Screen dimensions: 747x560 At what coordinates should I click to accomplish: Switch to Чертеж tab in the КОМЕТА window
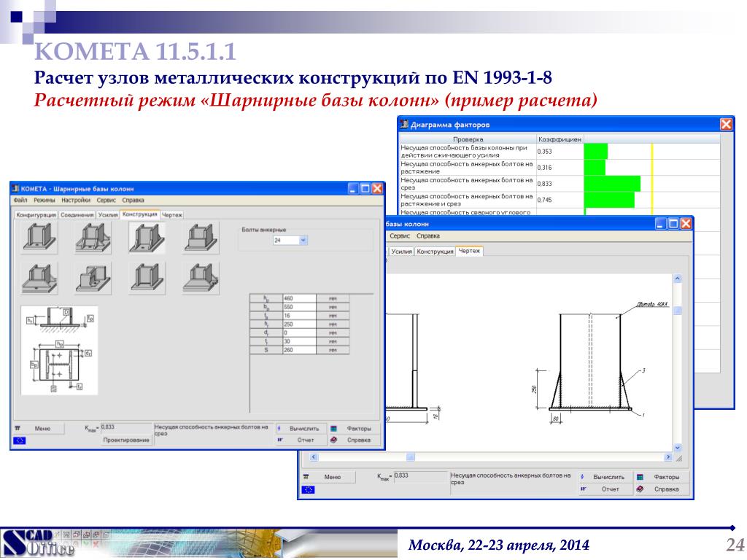[172, 215]
